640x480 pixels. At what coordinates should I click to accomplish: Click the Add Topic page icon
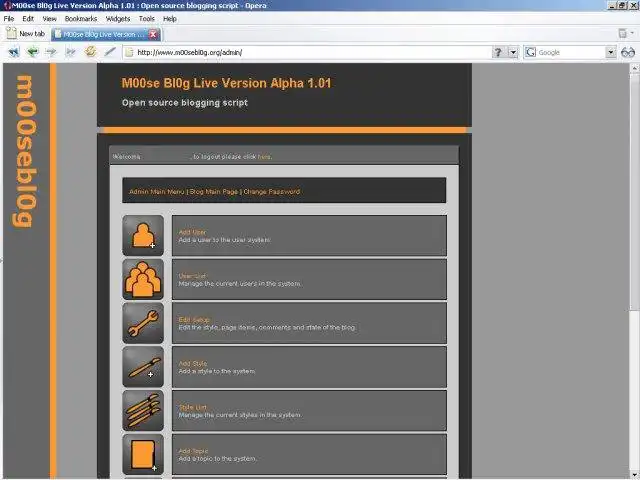(x=143, y=454)
